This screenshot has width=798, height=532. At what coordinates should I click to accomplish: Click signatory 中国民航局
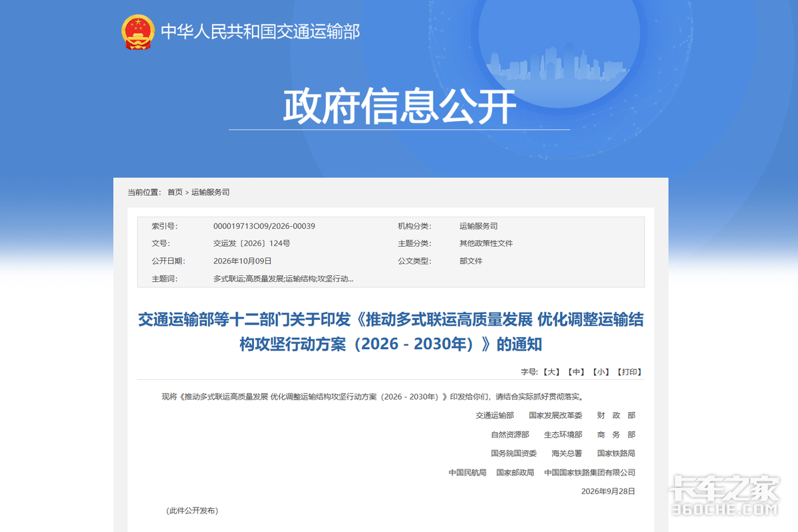(467, 473)
